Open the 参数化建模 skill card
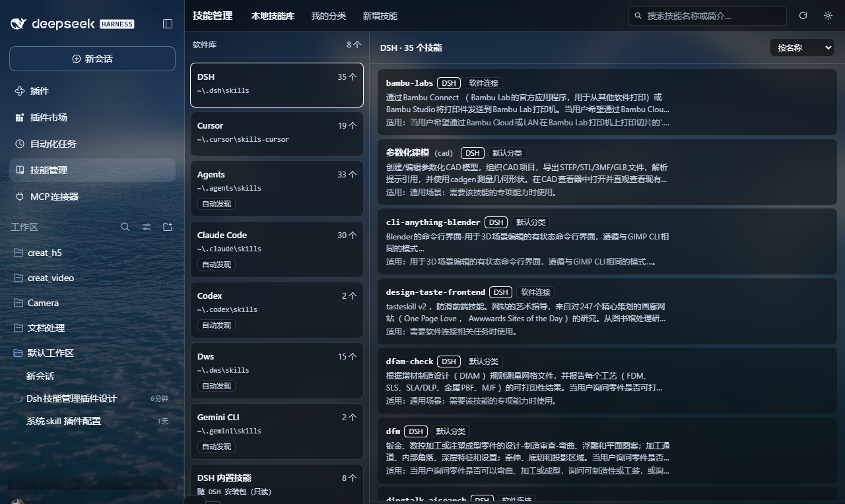The width and height of the screenshot is (845, 504). 607,172
